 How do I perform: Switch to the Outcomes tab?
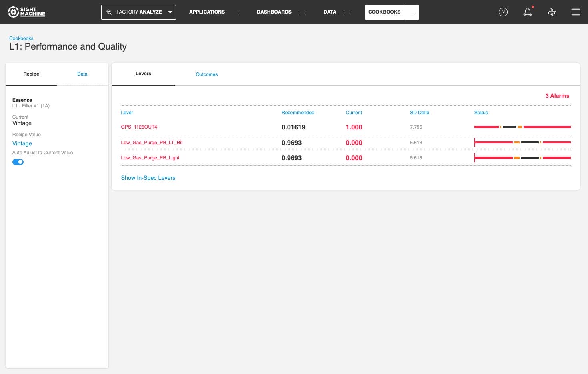point(207,74)
